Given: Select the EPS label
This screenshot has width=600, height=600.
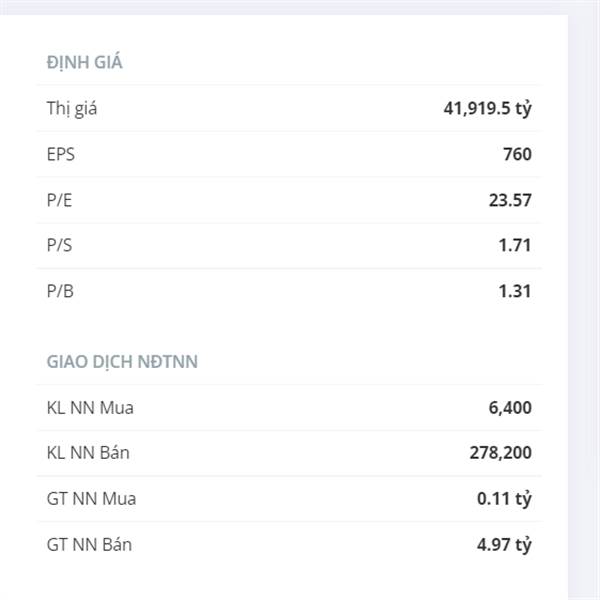Looking at the screenshot, I should pos(60,154).
